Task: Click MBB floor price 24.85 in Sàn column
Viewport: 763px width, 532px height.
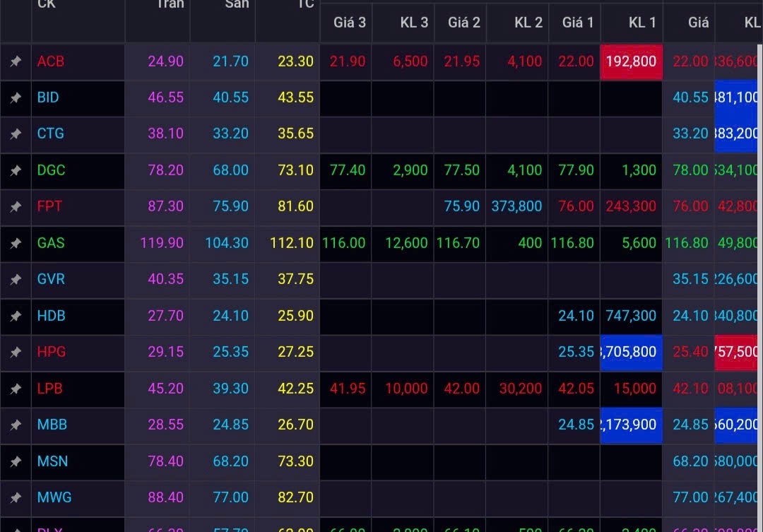Action: (x=230, y=425)
